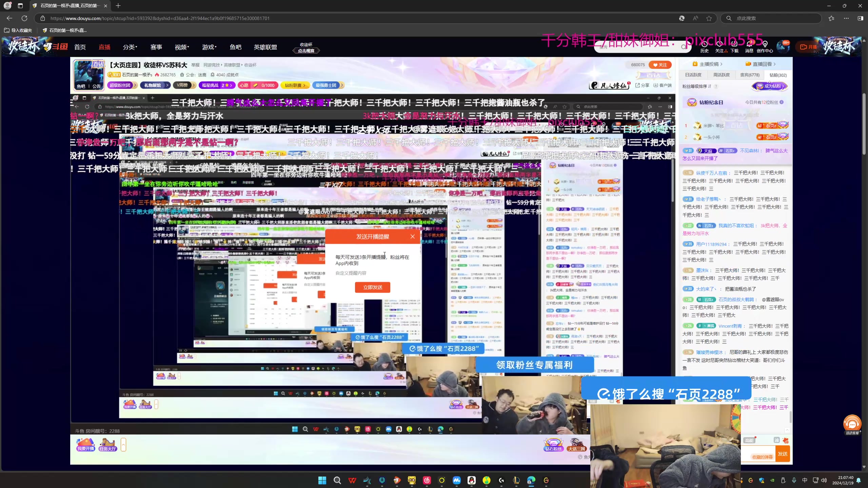This screenshot has width=868, height=488.
Task: Open the 关注 following icon in header
Action: click(x=719, y=47)
